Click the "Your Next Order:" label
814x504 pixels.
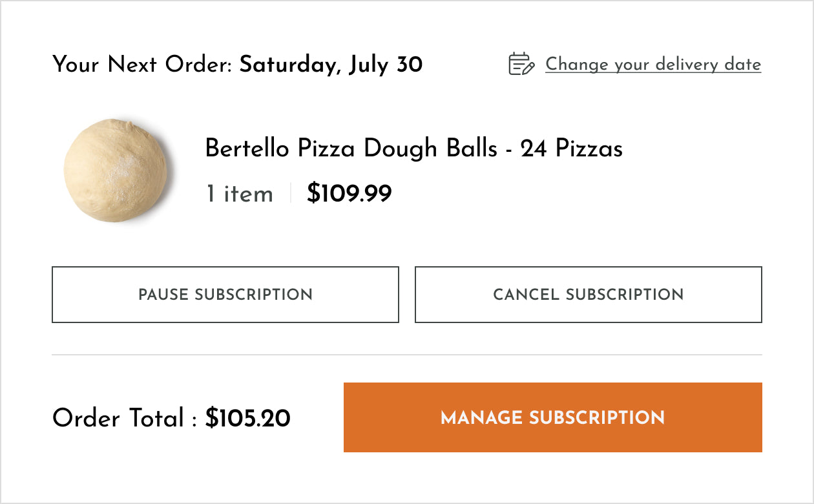click(x=142, y=65)
